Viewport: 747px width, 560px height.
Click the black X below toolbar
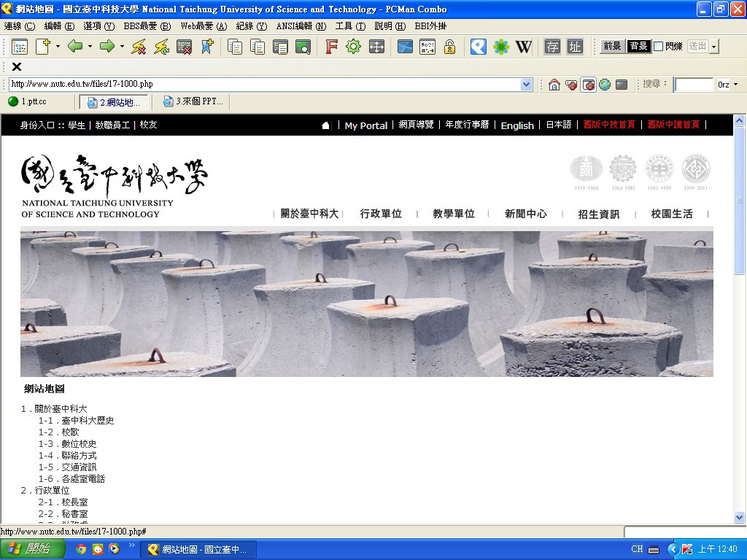[x=17, y=66]
